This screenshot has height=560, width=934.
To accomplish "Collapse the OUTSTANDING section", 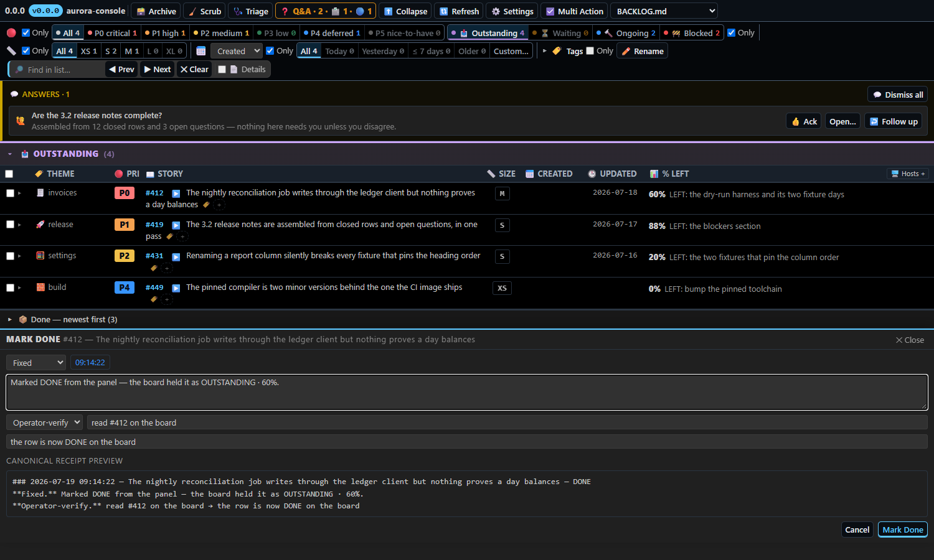I will 10,154.
